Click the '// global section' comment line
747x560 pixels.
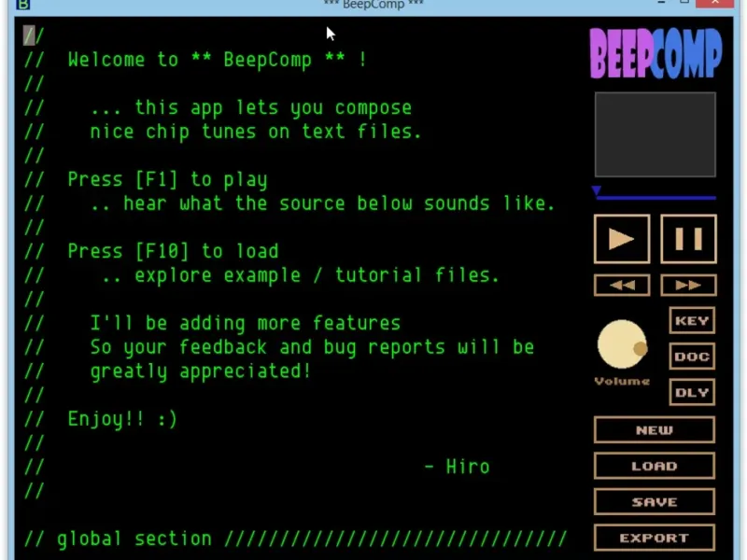(295, 539)
